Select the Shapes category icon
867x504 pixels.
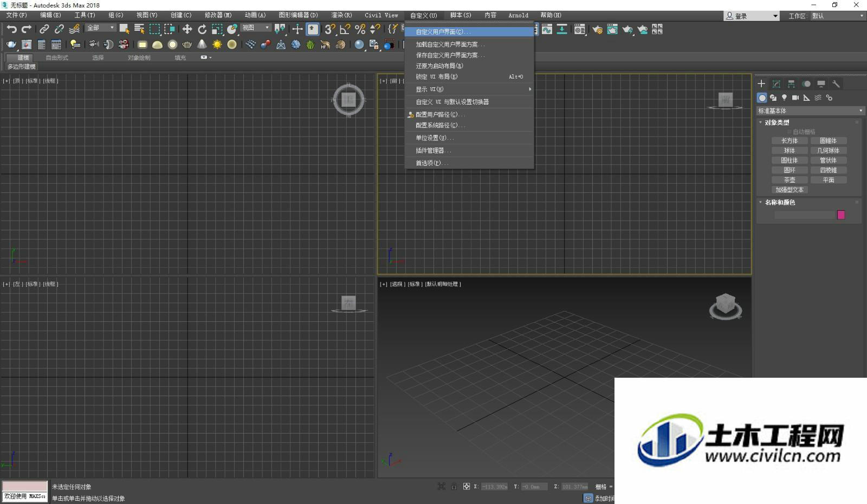click(x=773, y=98)
